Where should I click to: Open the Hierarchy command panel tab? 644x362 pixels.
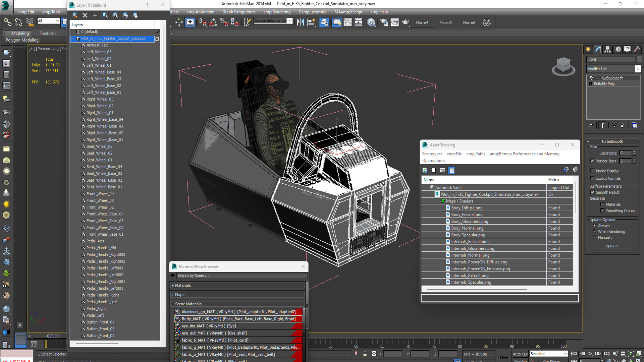[x=608, y=49]
